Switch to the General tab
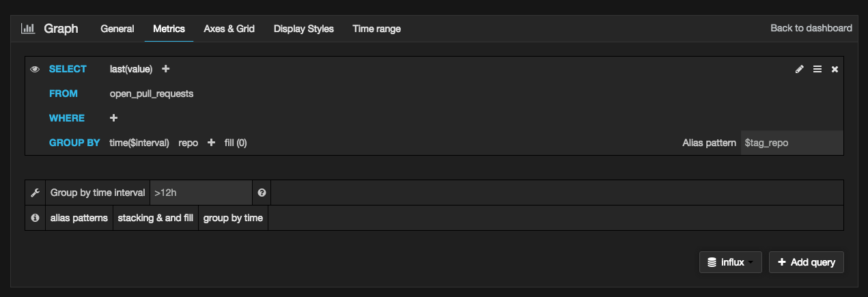This screenshot has width=868, height=297. point(117,29)
